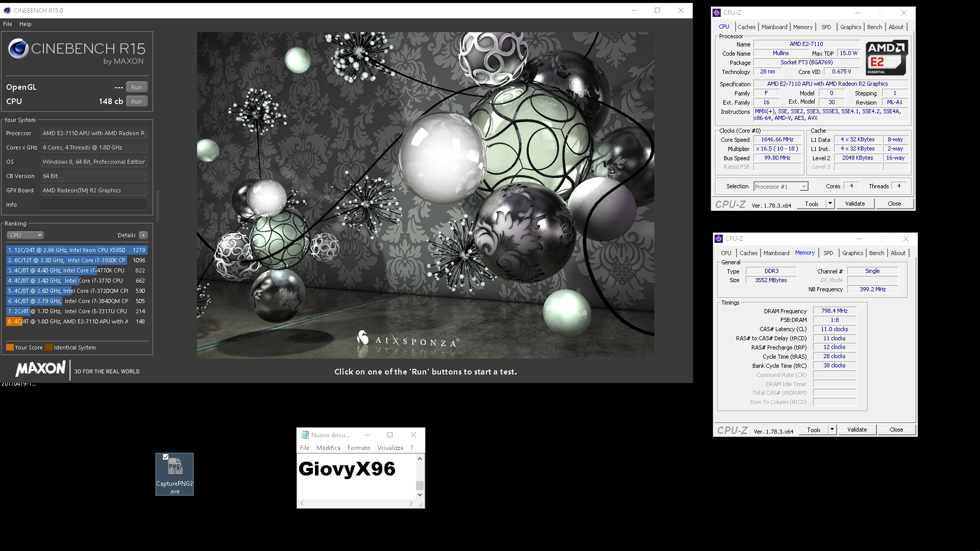Viewport: 980px width, 551px height.
Task: Switch to Graphics tab in bottom CPU-Z window
Action: point(853,253)
